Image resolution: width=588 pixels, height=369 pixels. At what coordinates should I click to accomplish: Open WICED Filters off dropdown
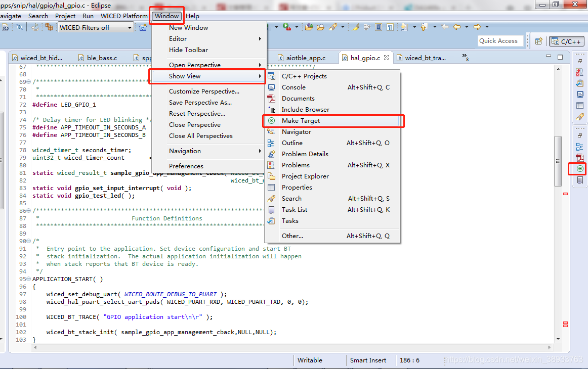tap(96, 27)
